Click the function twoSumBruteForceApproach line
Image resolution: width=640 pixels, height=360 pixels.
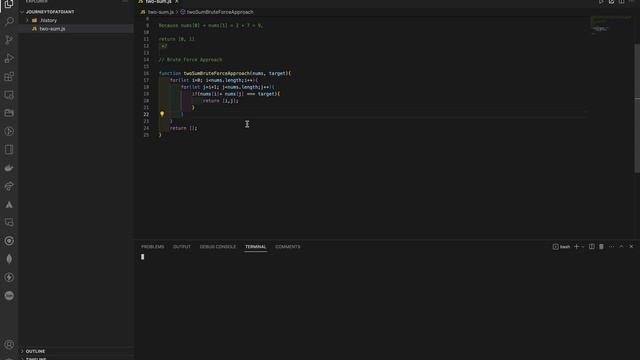tap(225, 73)
